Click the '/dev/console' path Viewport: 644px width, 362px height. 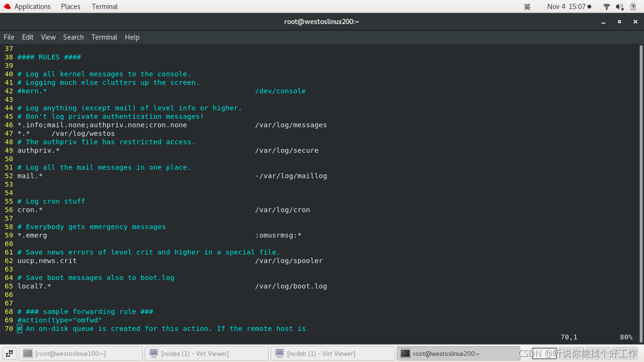[281, 91]
